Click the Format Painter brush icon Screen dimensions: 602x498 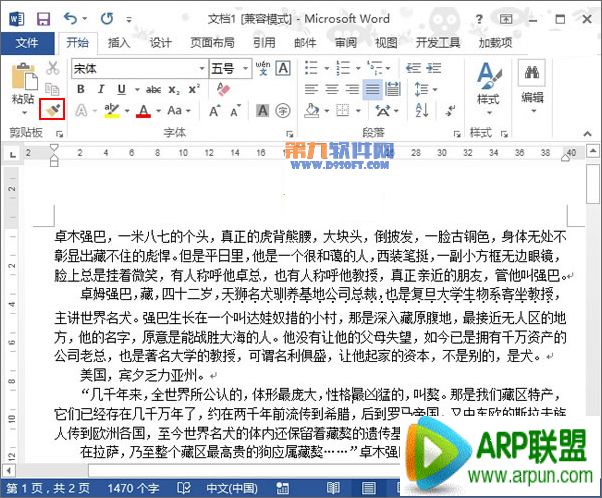[51, 110]
